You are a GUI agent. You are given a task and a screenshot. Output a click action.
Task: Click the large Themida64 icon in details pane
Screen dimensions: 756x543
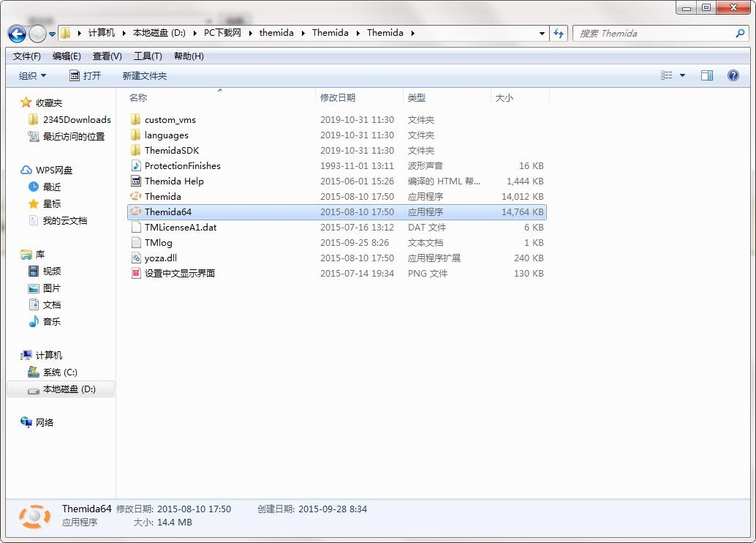coord(34,516)
